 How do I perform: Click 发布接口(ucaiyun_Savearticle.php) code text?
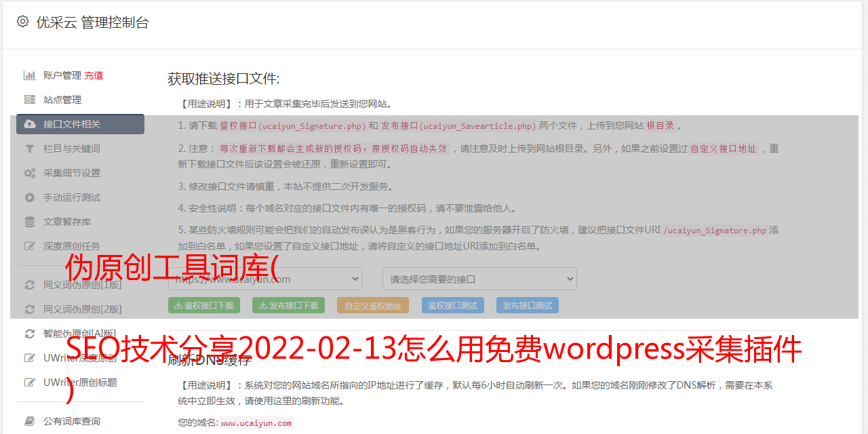458,125
